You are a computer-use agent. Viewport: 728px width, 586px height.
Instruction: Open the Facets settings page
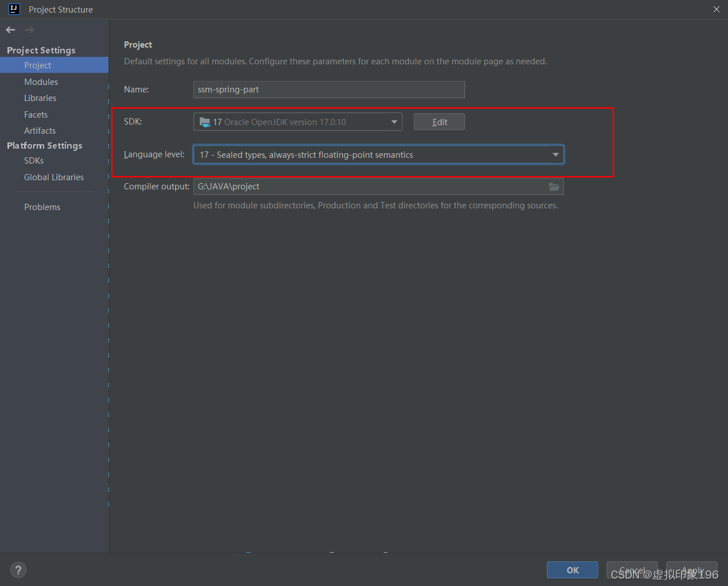click(36, 114)
